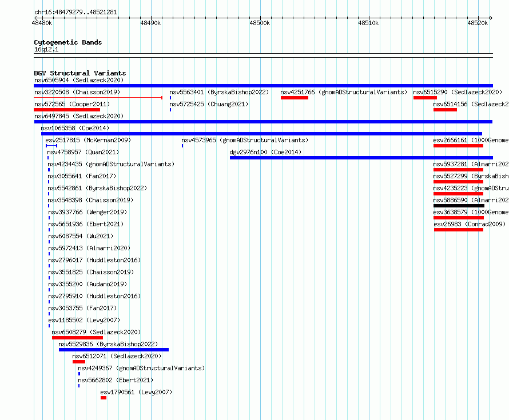Select nsv3548398 (Chaisson2019) label

90,200
